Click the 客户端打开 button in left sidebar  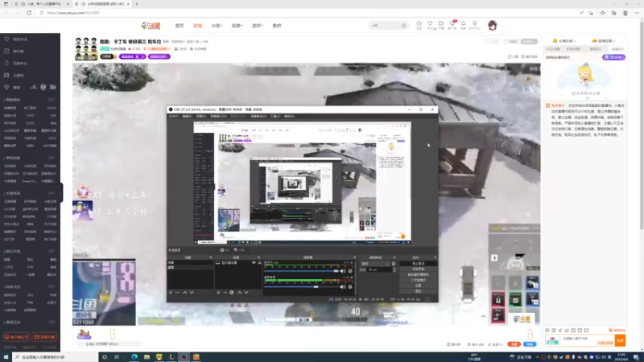coord(16,337)
